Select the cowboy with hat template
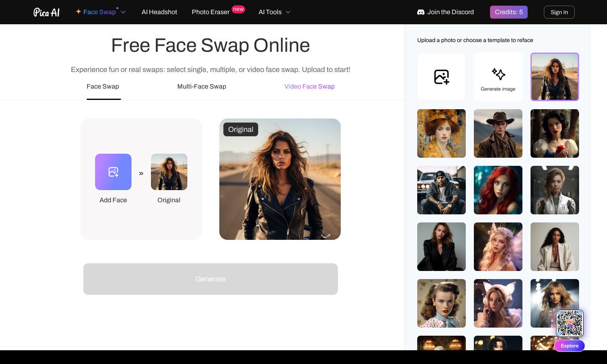The image size is (607, 364). pos(498,133)
